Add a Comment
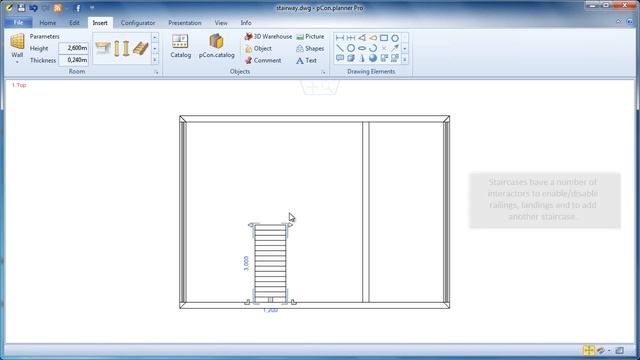 coord(263,60)
